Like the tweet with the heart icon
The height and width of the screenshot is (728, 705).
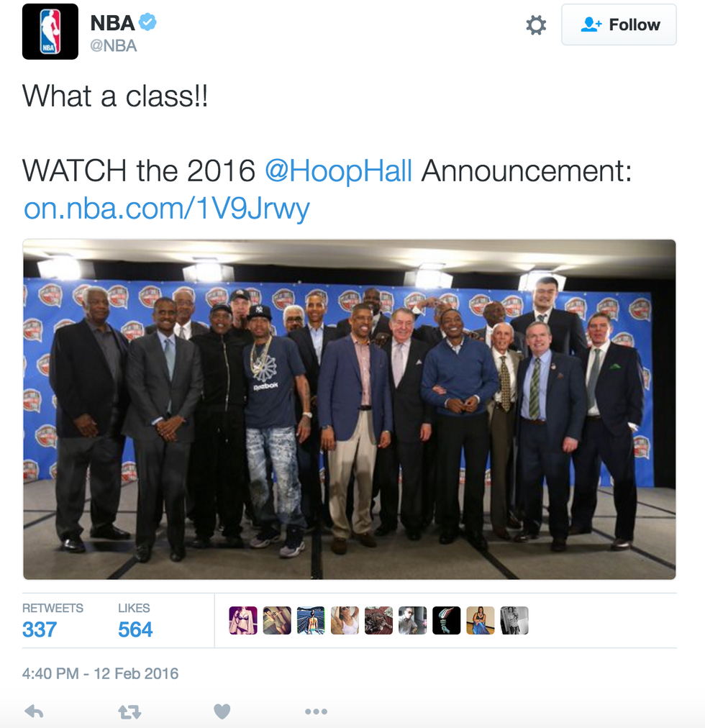[222, 711]
